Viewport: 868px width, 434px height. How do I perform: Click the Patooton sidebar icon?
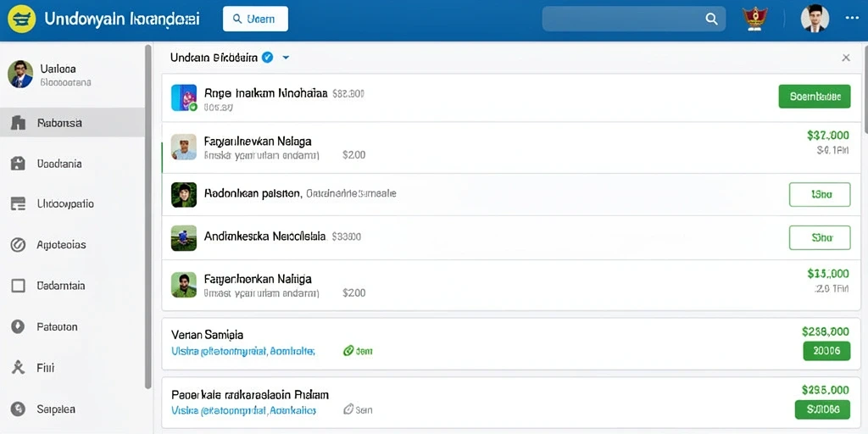(x=19, y=326)
